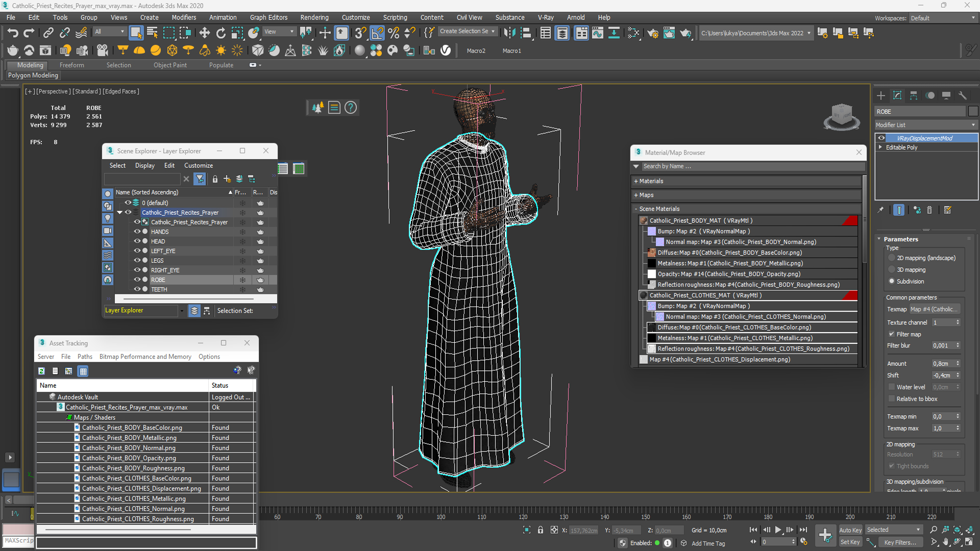Click the Undo icon in main toolbar
The image size is (980, 551).
pyautogui.click(x=12, y=33)
